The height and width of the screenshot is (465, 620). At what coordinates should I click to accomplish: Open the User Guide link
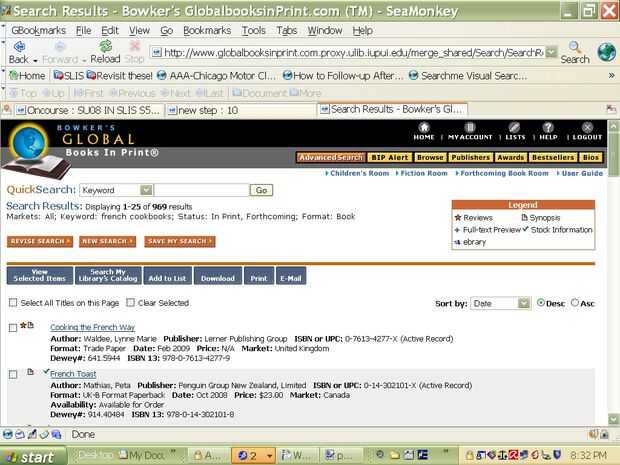point(580,173)
